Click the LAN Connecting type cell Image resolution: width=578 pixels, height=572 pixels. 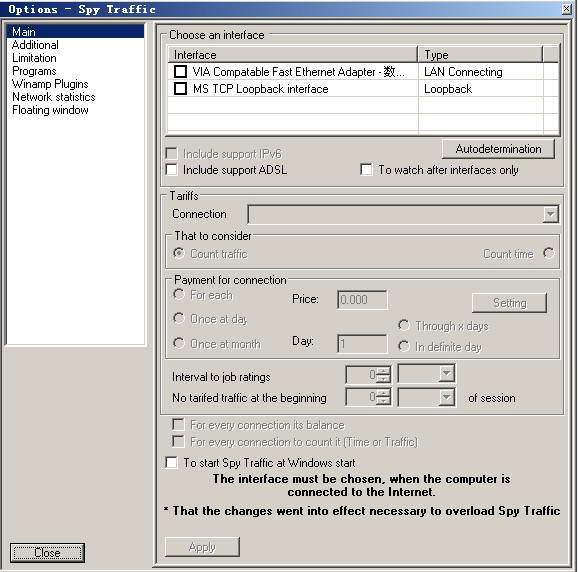click(x=480, y=72)
